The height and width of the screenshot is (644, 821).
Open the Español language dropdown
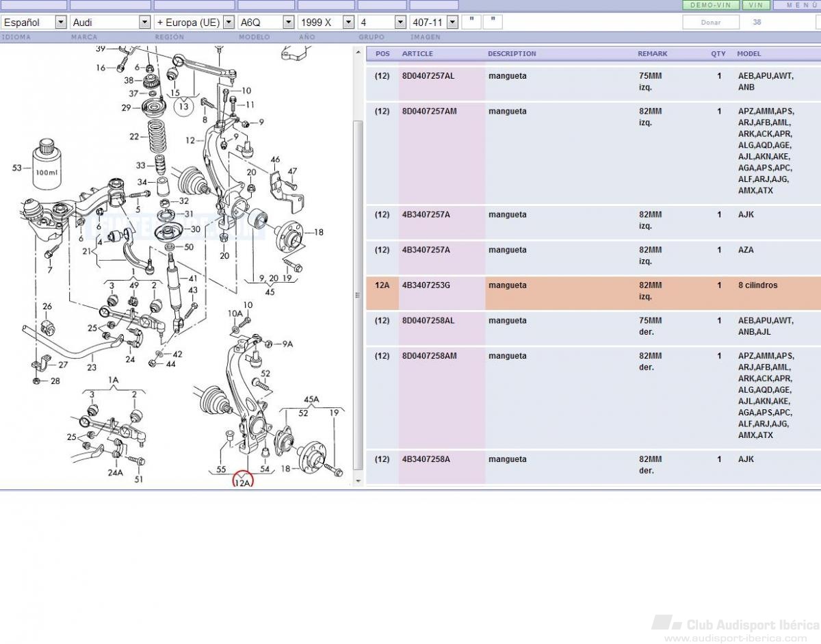(34, 22)
